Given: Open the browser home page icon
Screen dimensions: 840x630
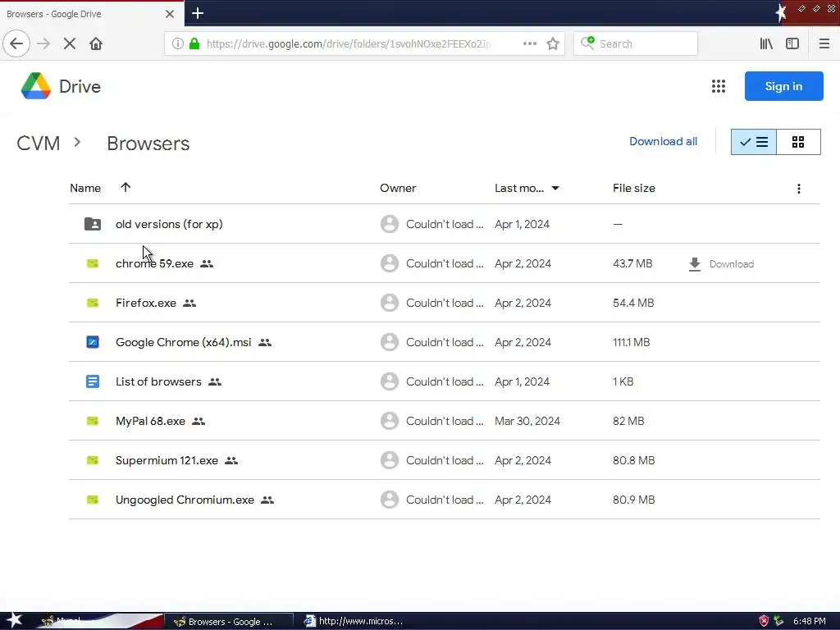Looking at the screenshot, I should click(x=96, y=43).
